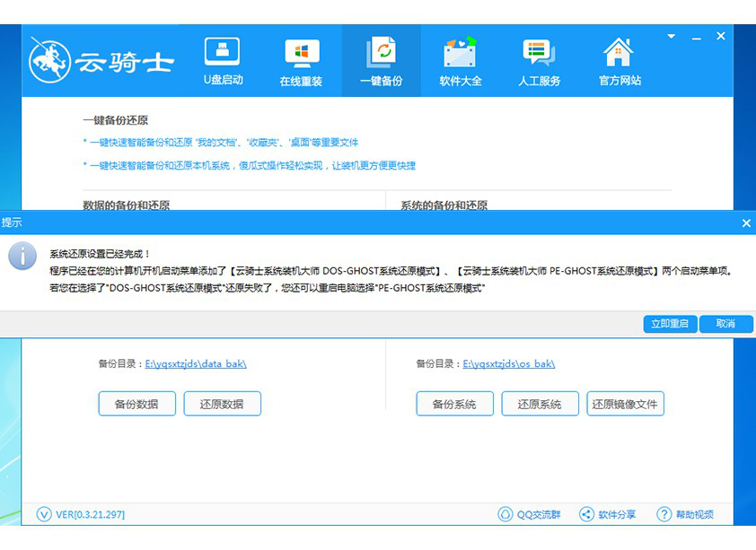Click the 备份数据 button
Screen dimensions: 756x550
click(137, 404)
